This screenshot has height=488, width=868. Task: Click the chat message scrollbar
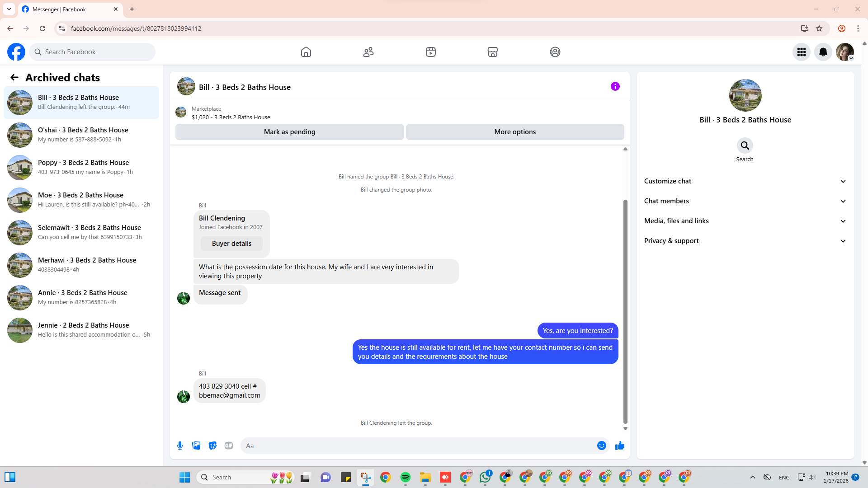click(625, 312)
